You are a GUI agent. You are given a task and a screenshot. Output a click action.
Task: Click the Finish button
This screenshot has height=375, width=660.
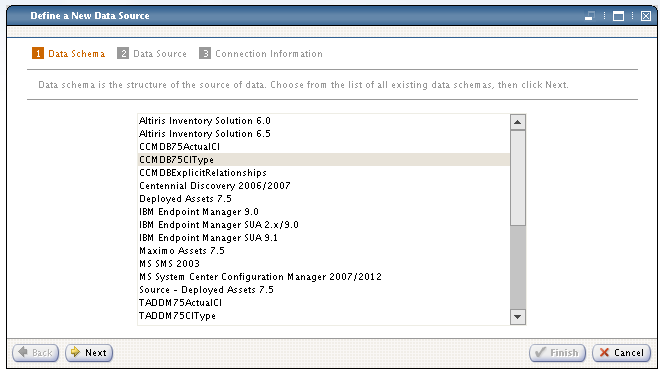pos(557,353)
